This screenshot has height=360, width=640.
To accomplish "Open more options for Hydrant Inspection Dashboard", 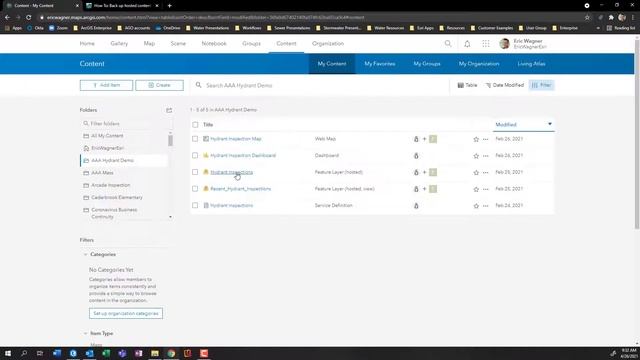I will [485, 156].
